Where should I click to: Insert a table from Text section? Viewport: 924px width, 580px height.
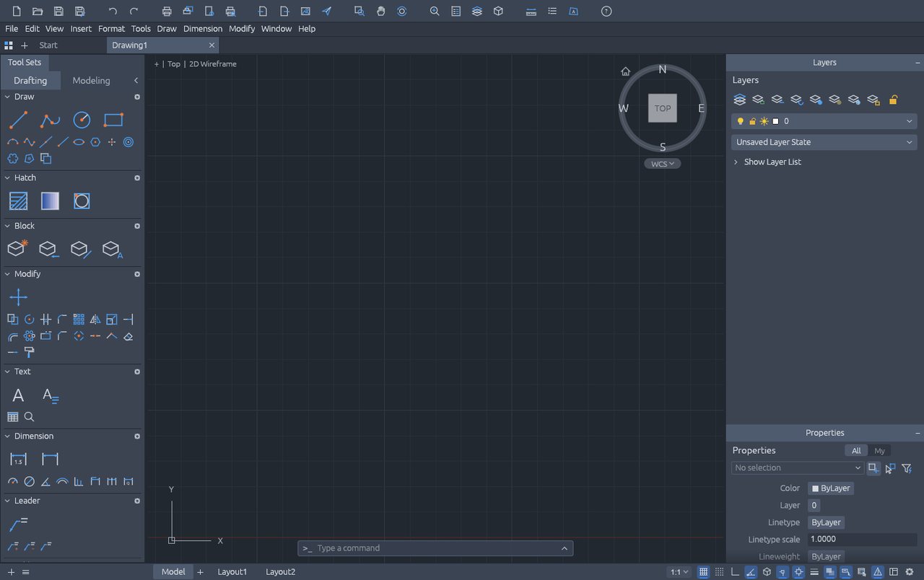point(12,417)
